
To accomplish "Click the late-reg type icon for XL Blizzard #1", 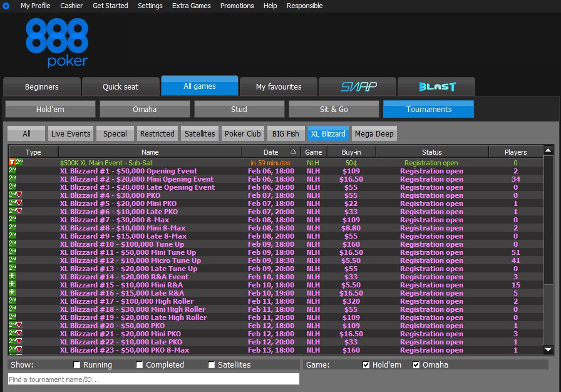I will (x=12, y=171).
